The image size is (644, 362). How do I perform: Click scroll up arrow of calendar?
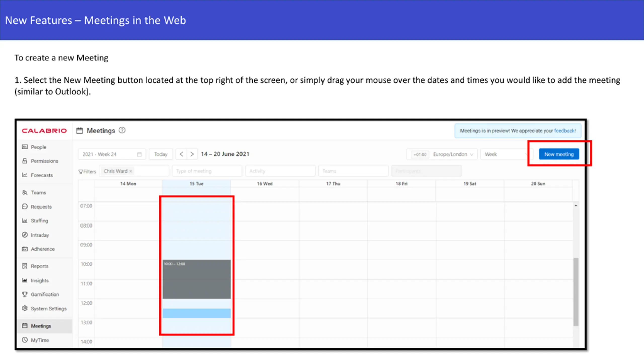(x=576, y=206)
